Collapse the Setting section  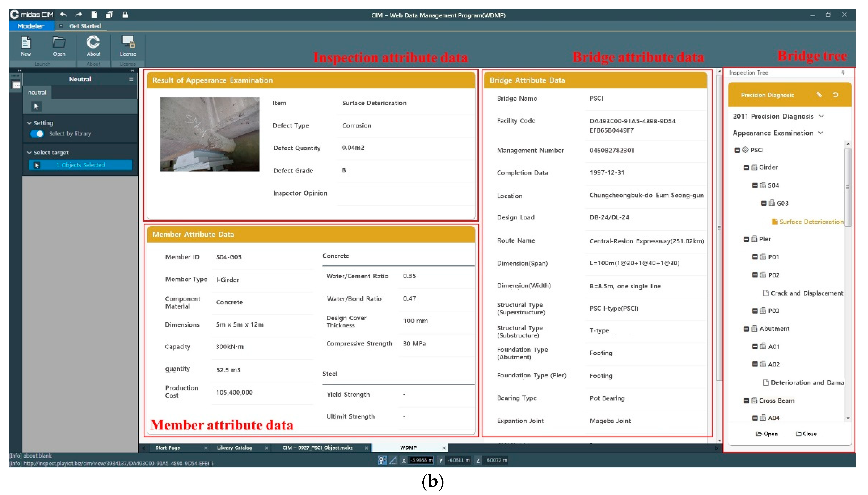[29, 123]
